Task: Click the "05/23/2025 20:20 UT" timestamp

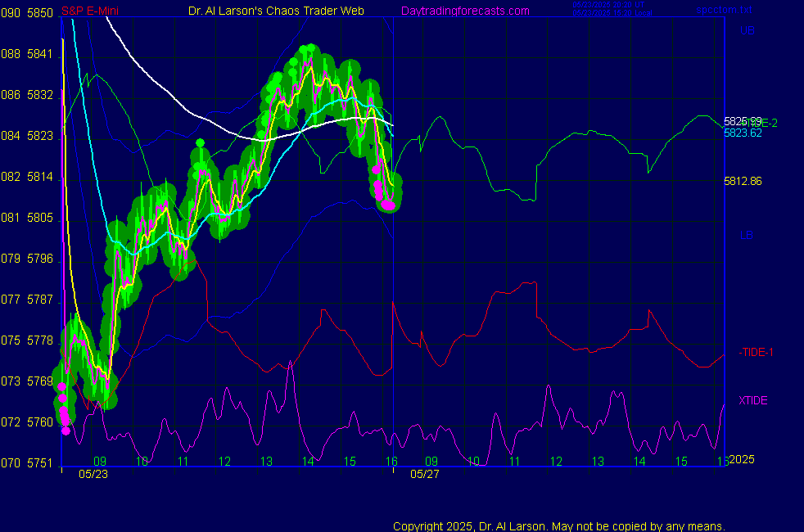Action: coord(608,5)
